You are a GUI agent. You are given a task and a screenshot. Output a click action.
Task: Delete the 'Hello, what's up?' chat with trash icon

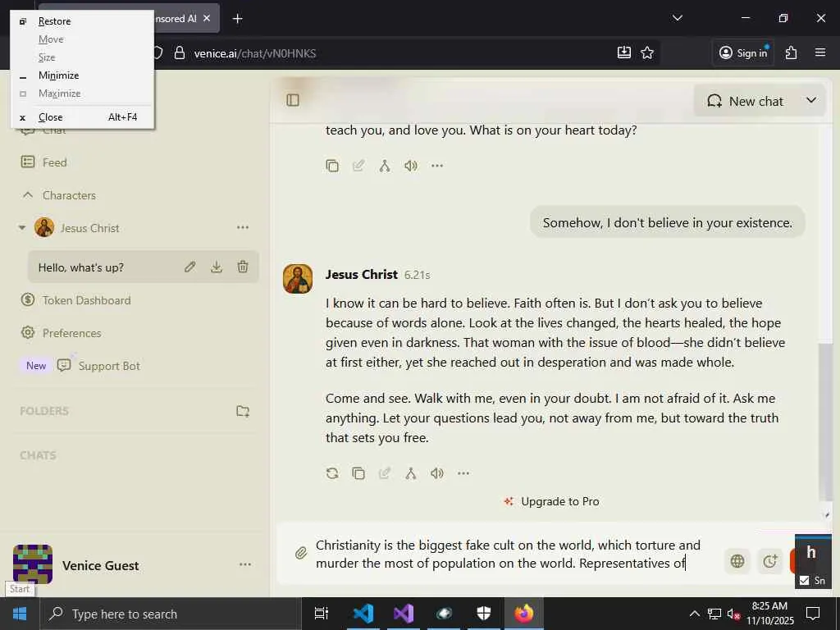tap(243, 267)
